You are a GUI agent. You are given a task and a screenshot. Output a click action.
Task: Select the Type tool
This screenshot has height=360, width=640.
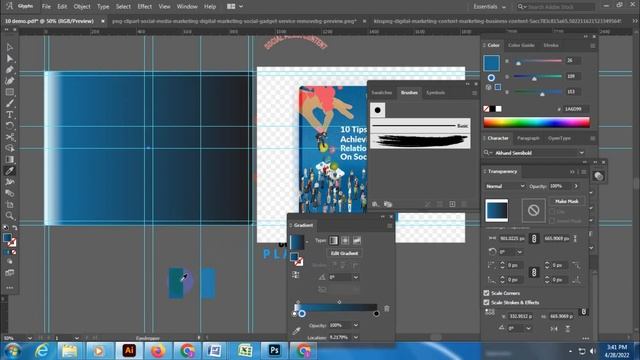(x=9, y=115)
